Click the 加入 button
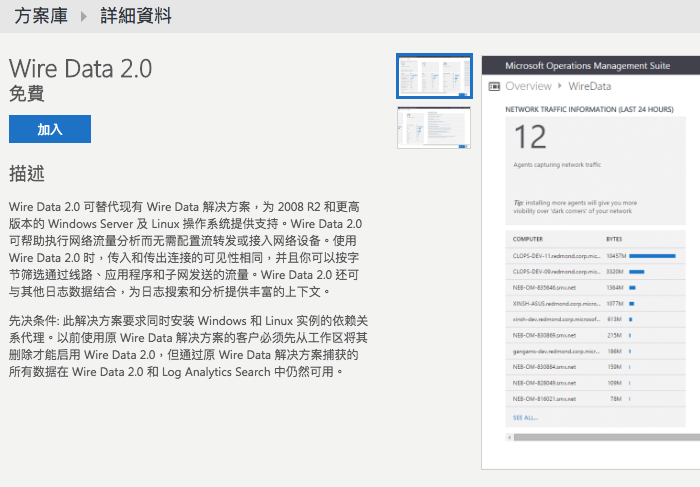700x487 pixels. (50, 129)
